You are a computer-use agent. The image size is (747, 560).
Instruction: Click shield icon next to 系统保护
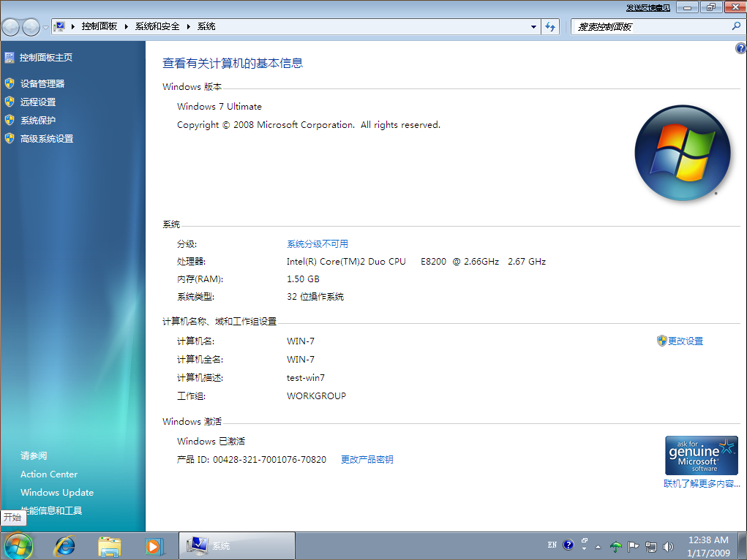[x=10, y=120]
